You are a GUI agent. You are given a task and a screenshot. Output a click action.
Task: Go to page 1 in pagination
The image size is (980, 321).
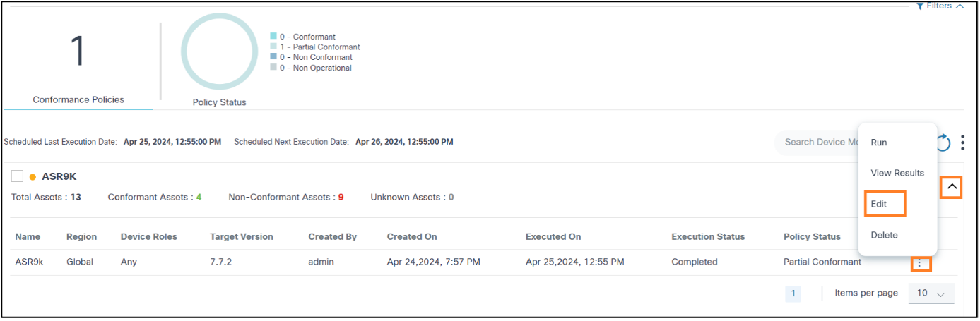point(793,293)
